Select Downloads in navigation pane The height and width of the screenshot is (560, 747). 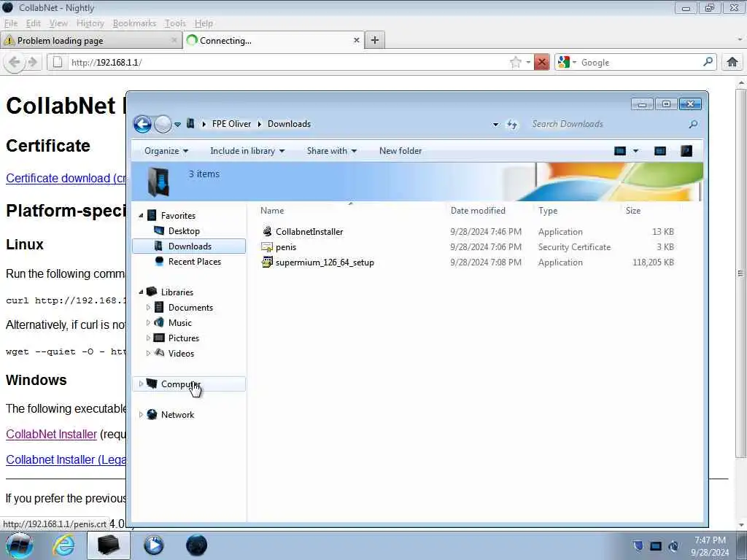point(189,246)
